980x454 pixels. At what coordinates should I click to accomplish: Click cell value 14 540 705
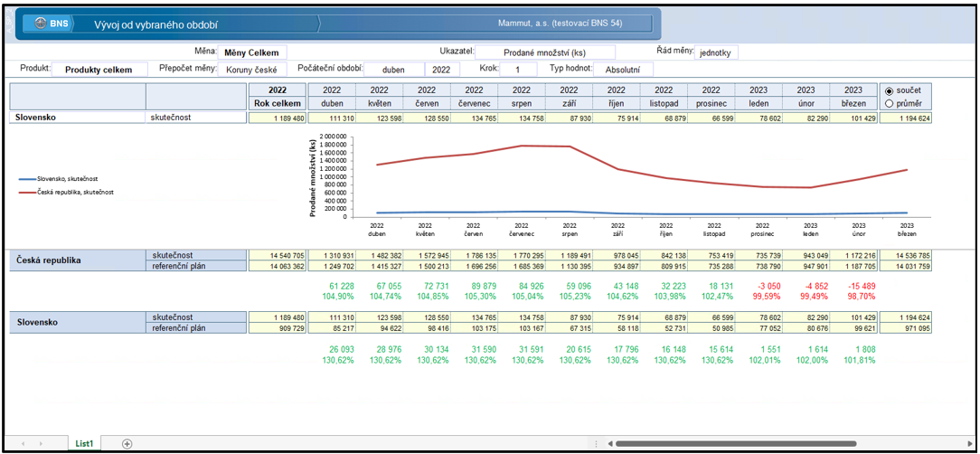point(277,255)
